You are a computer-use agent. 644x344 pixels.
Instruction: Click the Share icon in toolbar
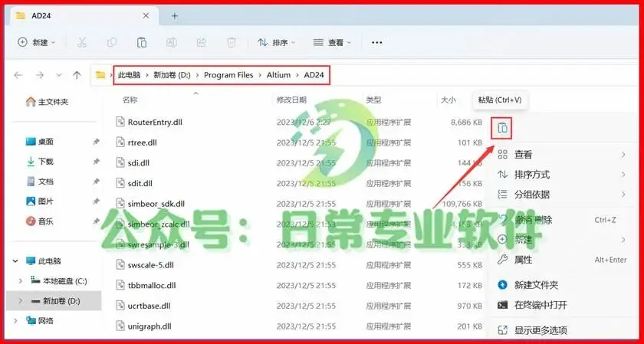(201, 42)
